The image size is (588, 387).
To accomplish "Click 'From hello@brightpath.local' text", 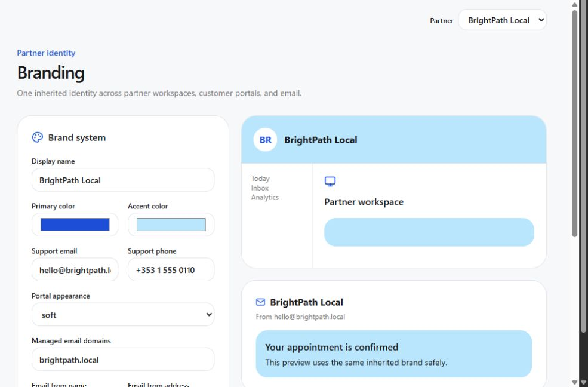I will [300, 317].
